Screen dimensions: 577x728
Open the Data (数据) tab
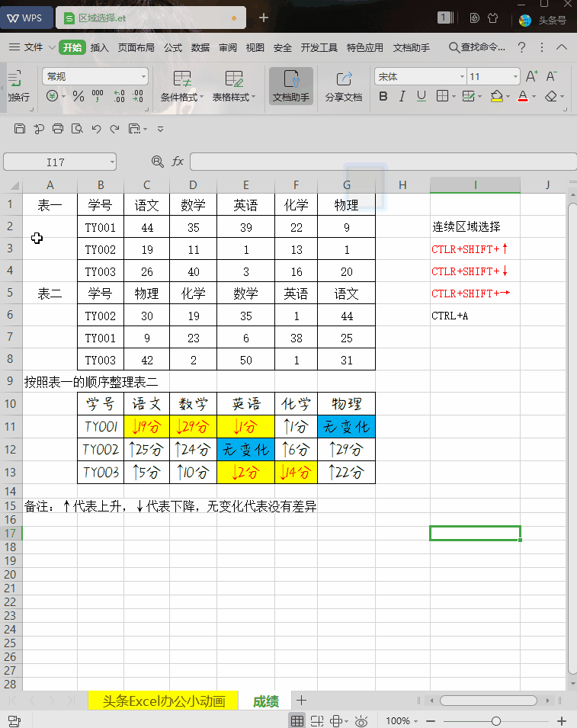point(200,47)
